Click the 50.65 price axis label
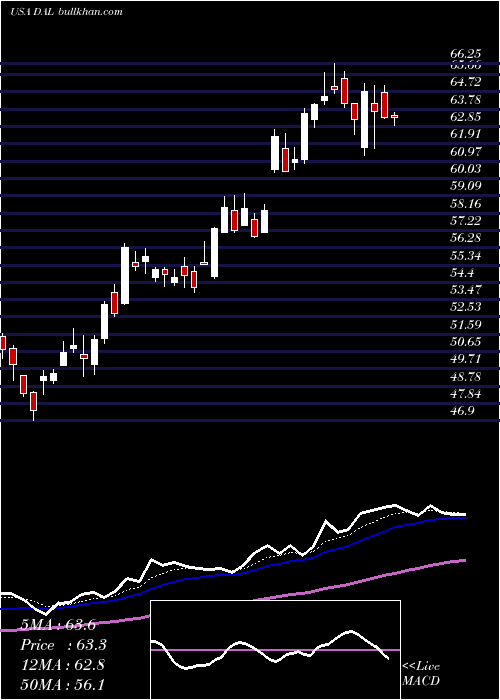Image resolution: width=500 pixels, height=700 pixels. point(466,342)
